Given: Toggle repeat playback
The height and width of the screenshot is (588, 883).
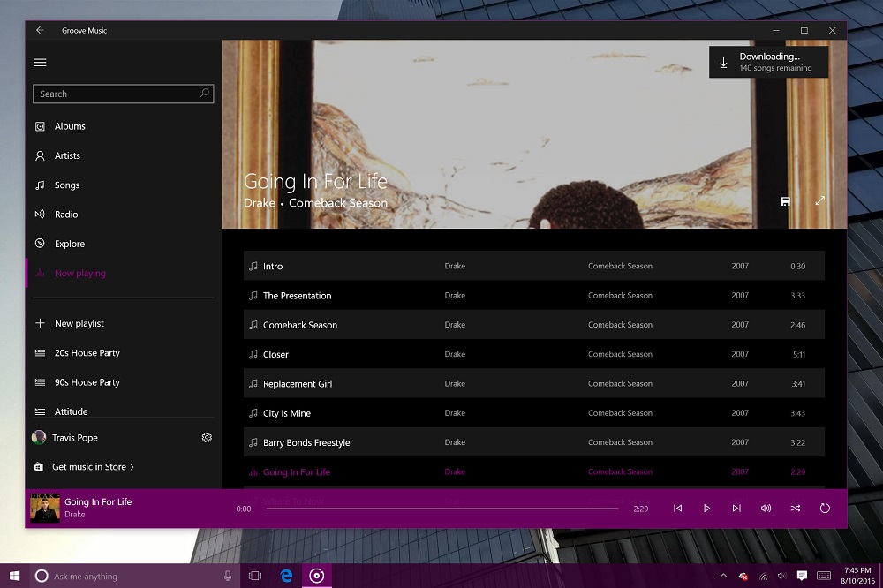Looking at the screenshot, I should pos(825,508).
